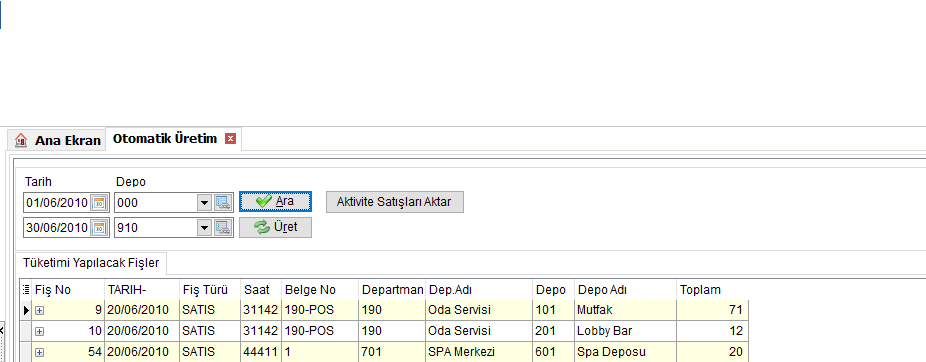The width and height of the screenshot is (926, 362).
Task: Expand row for Fiş No 9
Action: point(39,309)
